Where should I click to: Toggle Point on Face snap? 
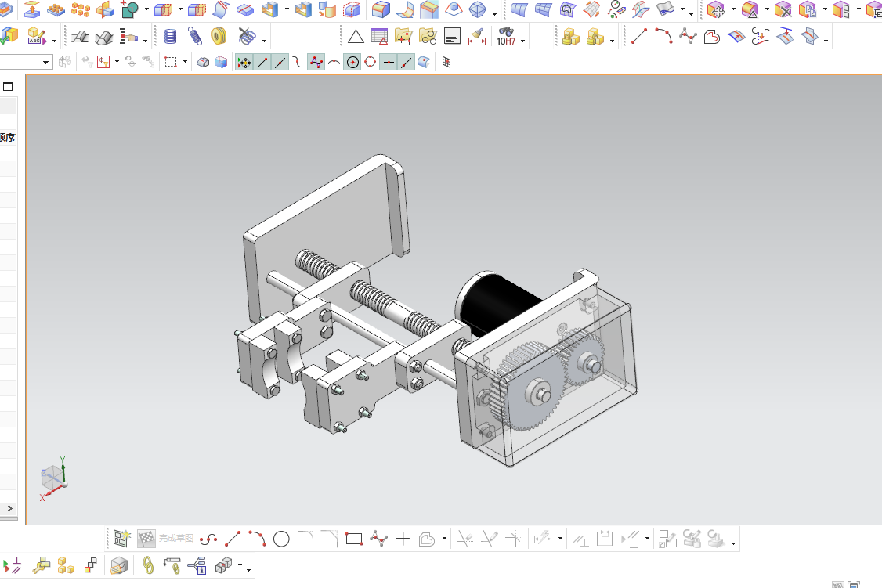(x=424, y=63)
